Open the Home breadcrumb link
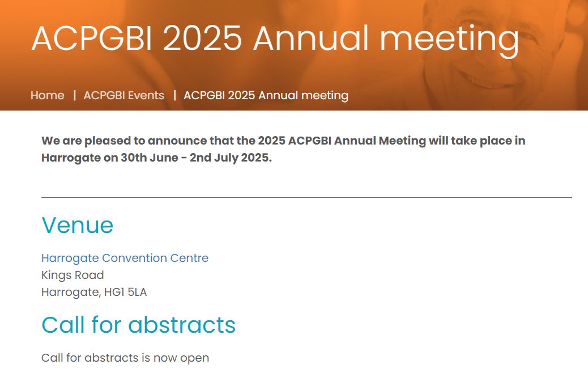Image resolution: width=588 pixels, height=373 pixels. pos(48,95)
